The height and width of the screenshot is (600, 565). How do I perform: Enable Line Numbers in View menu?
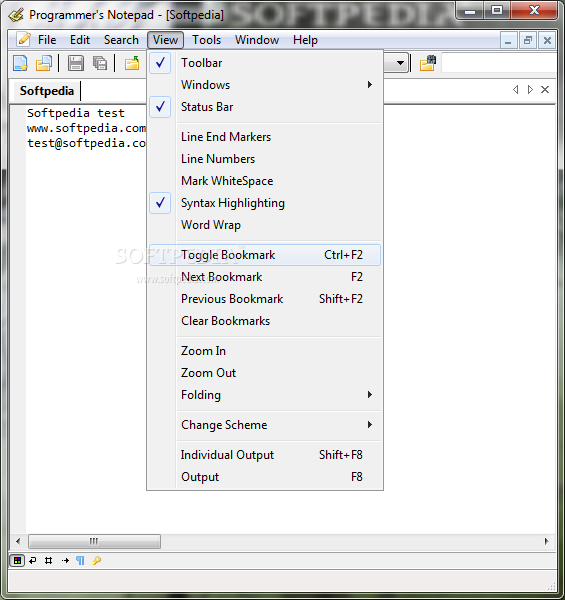click(x=265, y=159)
